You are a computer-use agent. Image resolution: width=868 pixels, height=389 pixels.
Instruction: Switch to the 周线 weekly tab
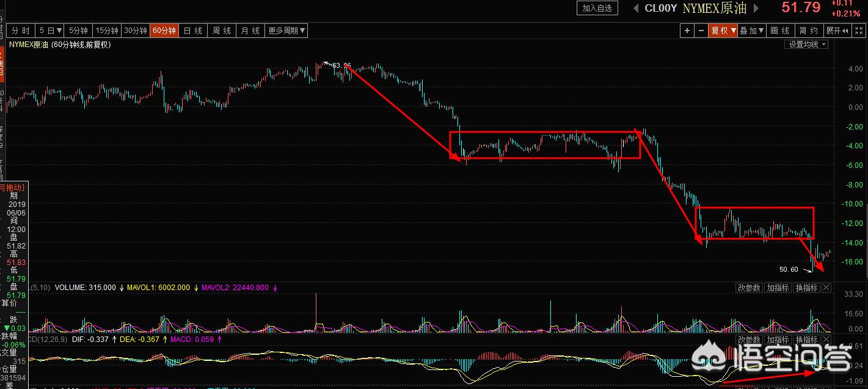(x=222, y=31)
